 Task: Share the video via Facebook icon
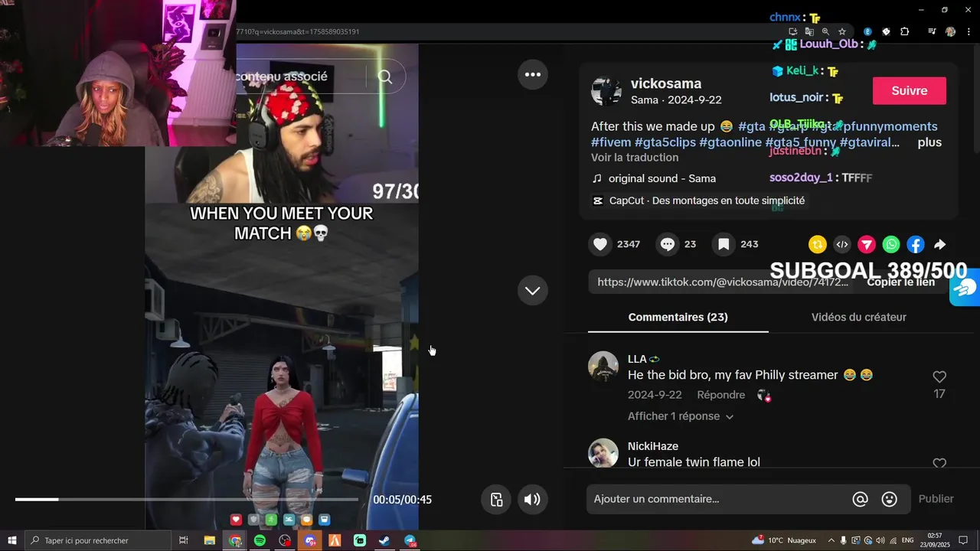(916, 244)
